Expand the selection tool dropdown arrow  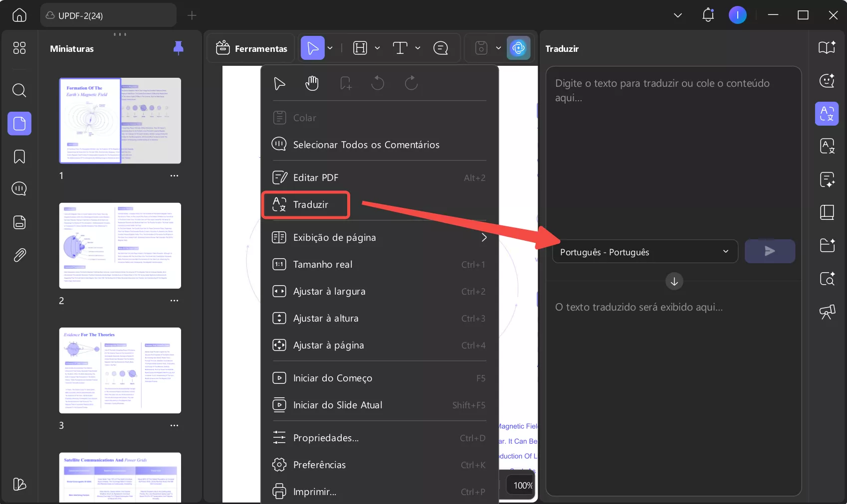(x=329, y=48)
